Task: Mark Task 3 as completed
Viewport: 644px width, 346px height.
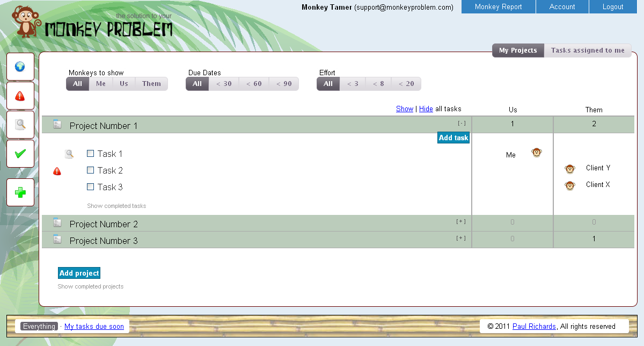Action: pos(90,187)
